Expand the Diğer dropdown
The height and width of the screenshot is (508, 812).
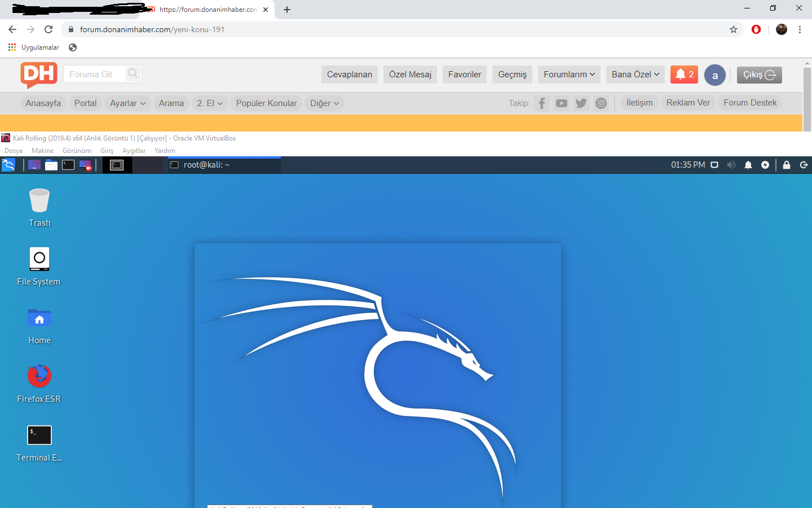click(325, 103)
